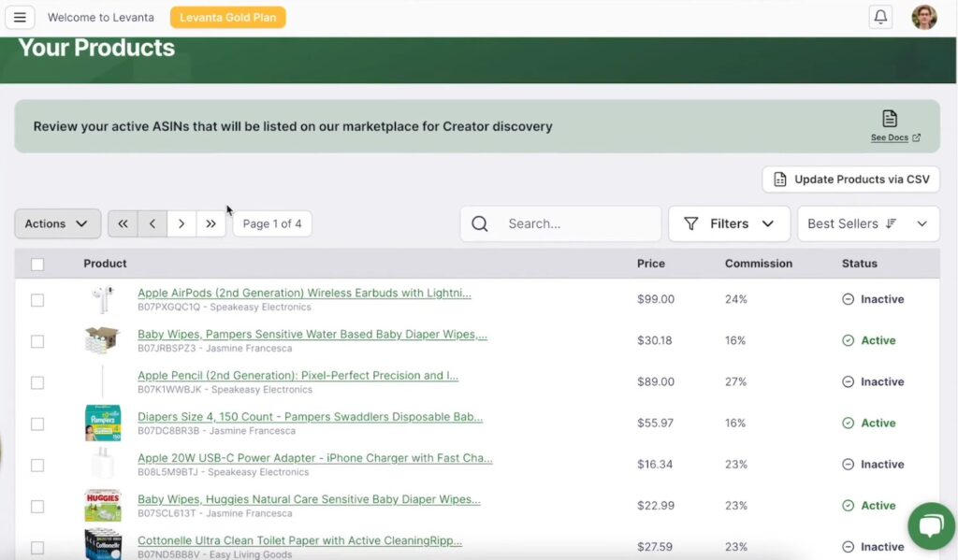Click the $22.99 price for Huggies Baby Wipes
Screen dimensions: 958x560
pyautogui.click(x=656, y=505)
